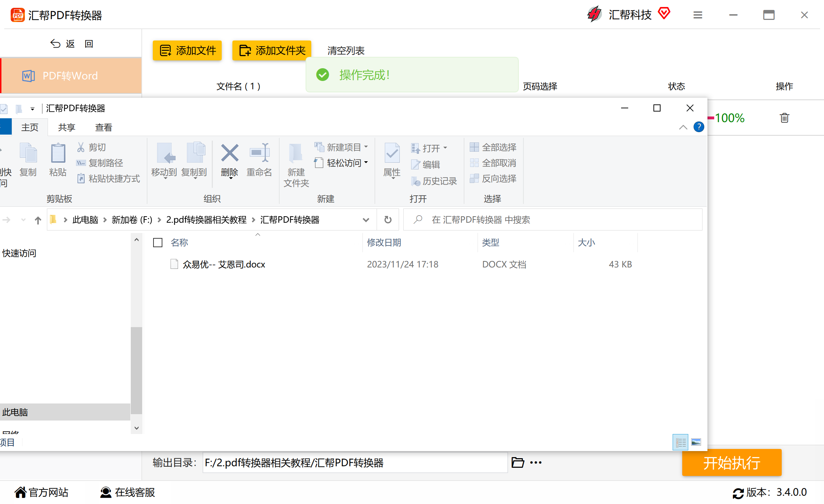Switch to large thumbnails view icon
Screen dimensions: 824x504
click(696, 442)
